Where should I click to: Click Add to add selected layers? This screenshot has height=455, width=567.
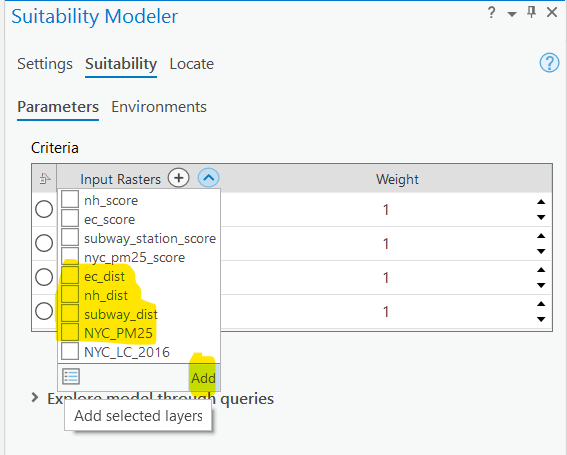point(204,378)
